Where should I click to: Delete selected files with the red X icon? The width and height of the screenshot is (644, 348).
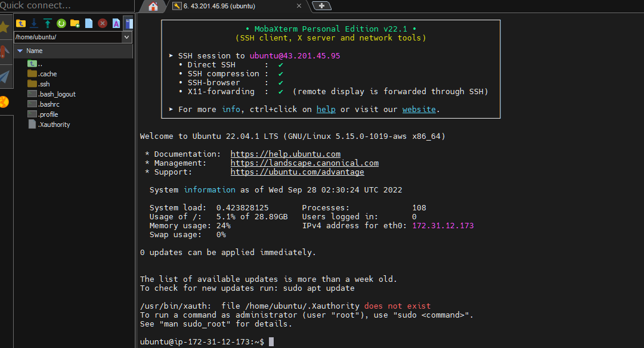click(x=103, y=23)
